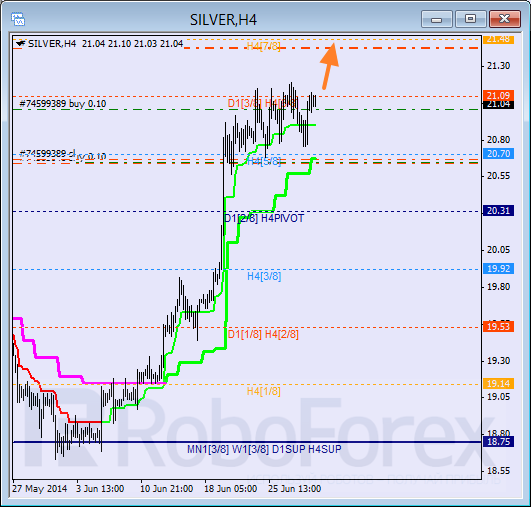The height and width of the screenshot is (507, 531).
Task: Click the H4[1/8] level label
Action: click(264, 392)
